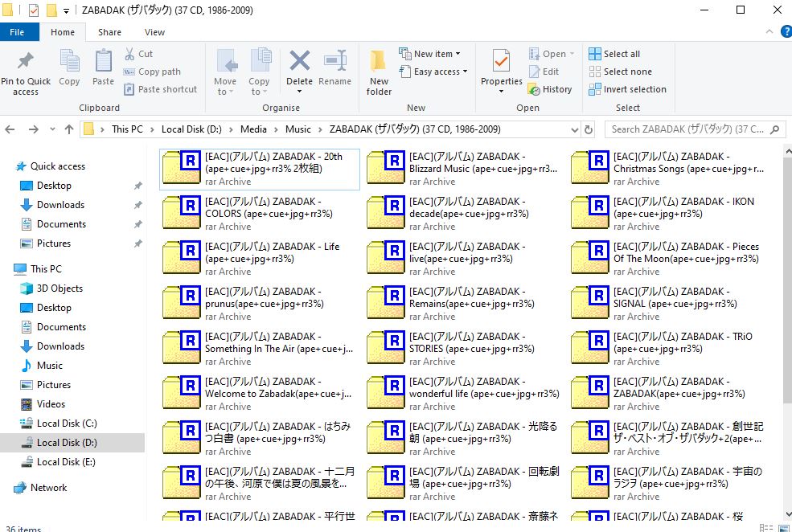Click the vertical scrollbar of file list
Viewport: 792px width, 532px height.
(x=787, y=280)
